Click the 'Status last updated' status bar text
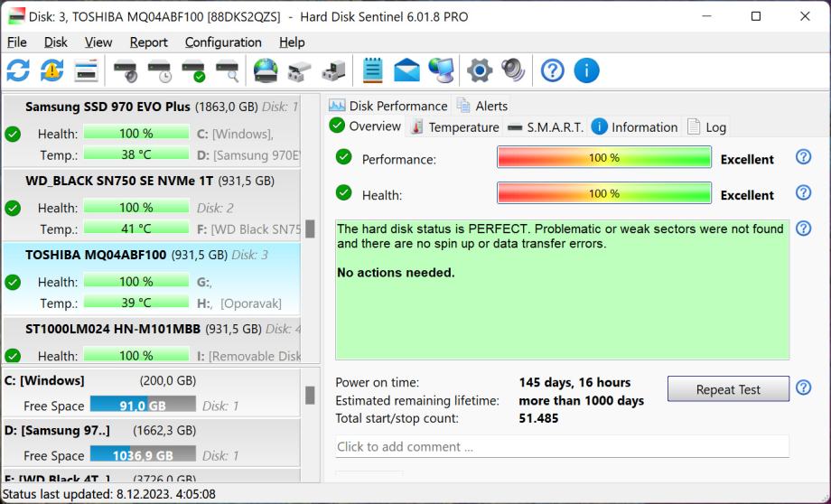831x504 pixels. pyautogui.click(x=109, y=494)
